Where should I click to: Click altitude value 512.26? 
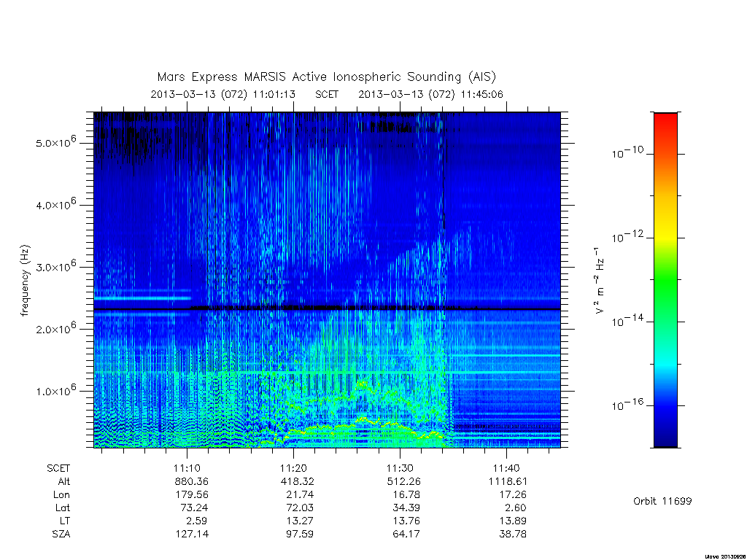click(x=404, y=481)
